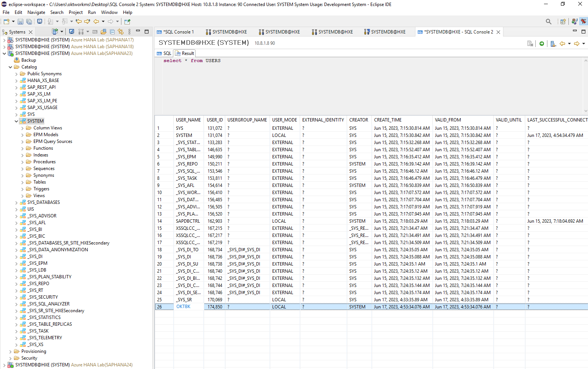Run SQL with green Execute icon
This screenshot has width=588, height=369.
(542, 44)
